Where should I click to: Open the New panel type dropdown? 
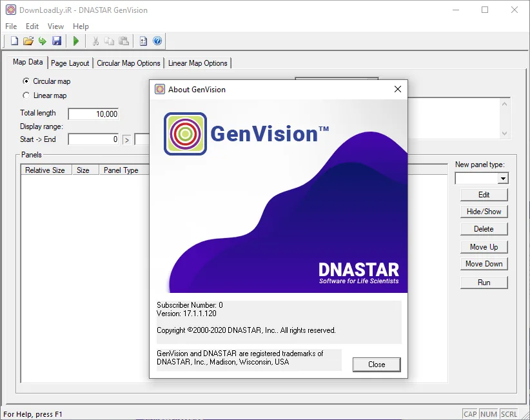pyautogui.click(x=503, y=178)
